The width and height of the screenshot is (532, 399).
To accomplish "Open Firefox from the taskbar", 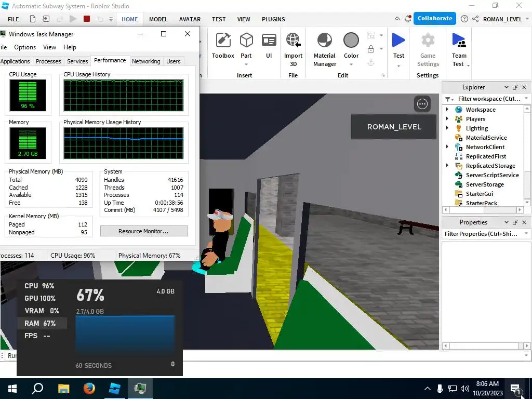I will tap(89, 388).
